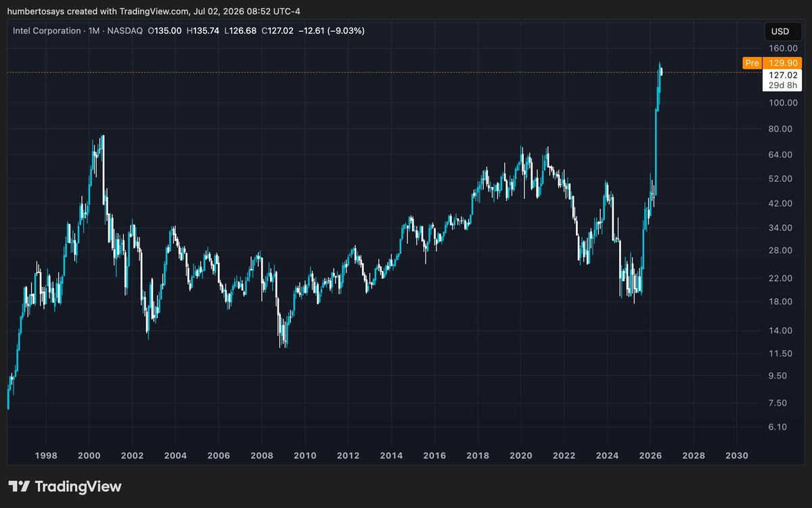The height and width of the screenshot is (508, 812).
Task: Click the 2002 time axis label
Action: [132, 456]
